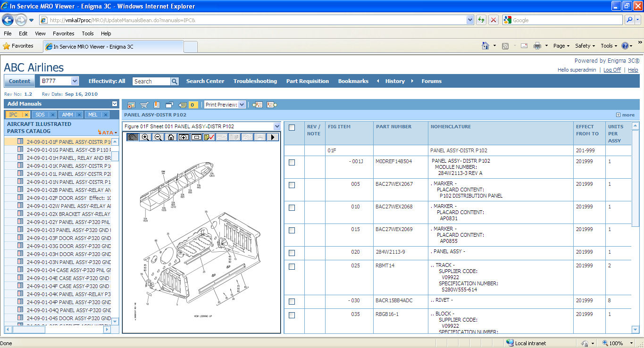This screenshot has width=644, height=348.
Task: Open the Troubleshooting menu item
Action: [255, 81]
